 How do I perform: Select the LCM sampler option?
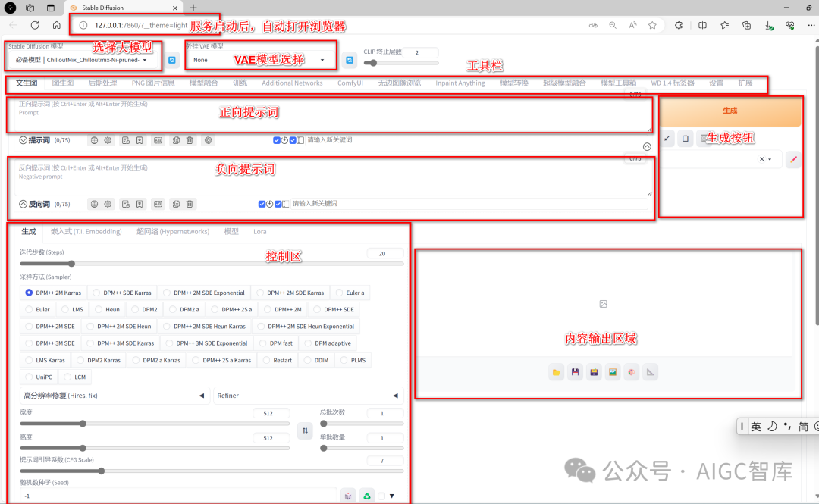pos(74,377)
